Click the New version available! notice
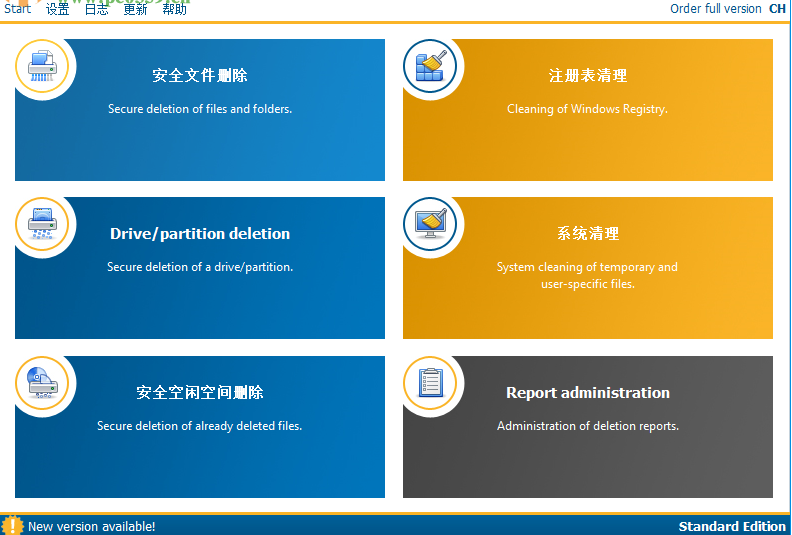Screen dimensions: 792x535 [x=91, y=526]
